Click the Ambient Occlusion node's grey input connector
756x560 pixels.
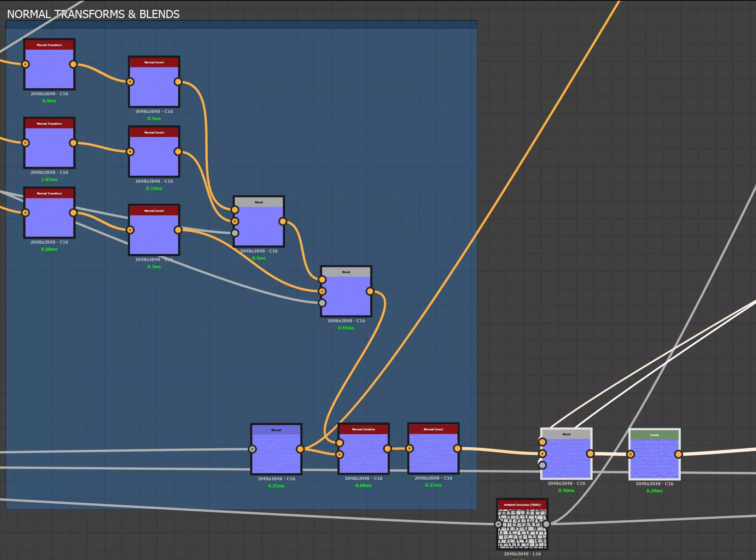(498, 524)
